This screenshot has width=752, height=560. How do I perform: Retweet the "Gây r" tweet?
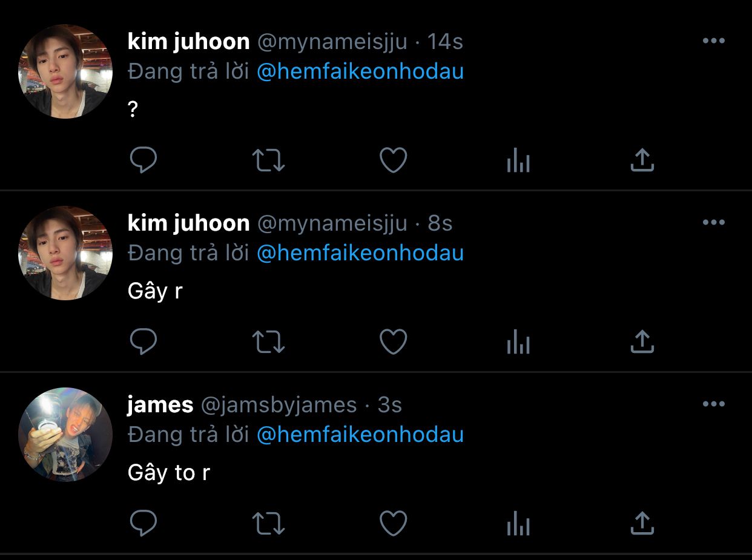click(268, 342)
